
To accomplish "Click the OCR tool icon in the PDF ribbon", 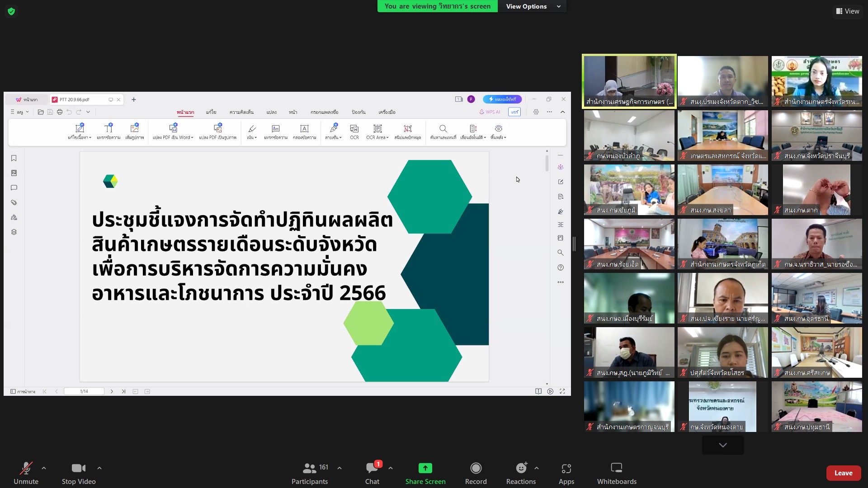I will coord(354,131).
